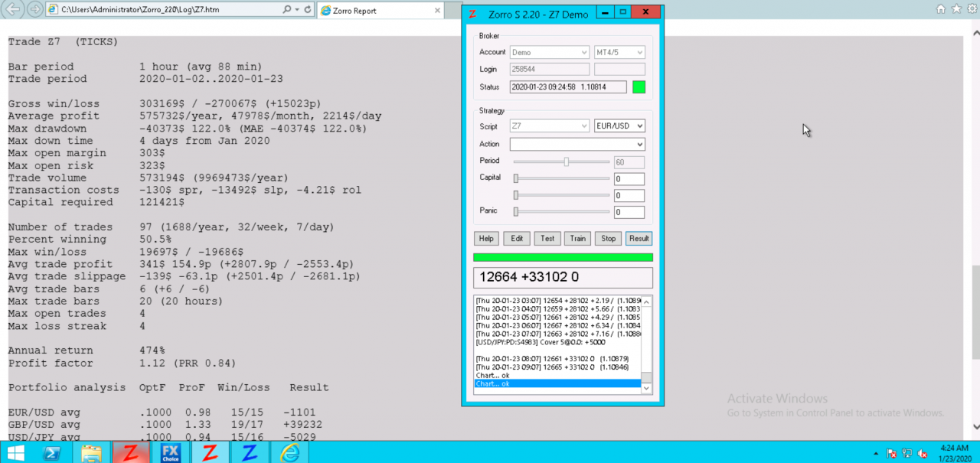This screenshot has width=980, height=463.
Task: Click the Internet Explorer taskbar icon
Action: pos(290,452)
